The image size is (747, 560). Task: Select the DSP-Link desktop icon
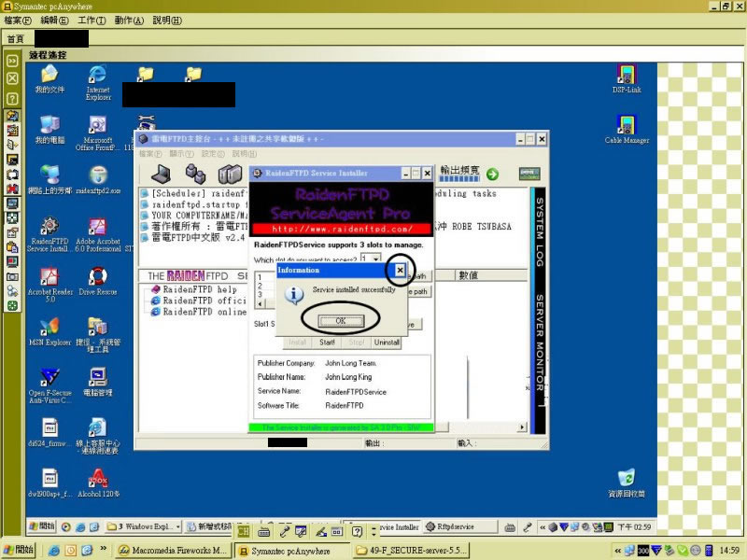click(x=627, y=79)
